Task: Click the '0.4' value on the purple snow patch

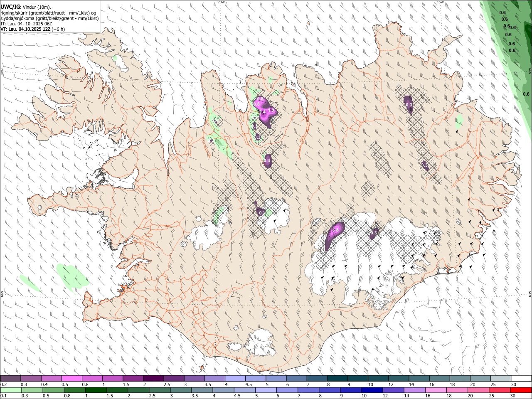Action: coord(267,160)
